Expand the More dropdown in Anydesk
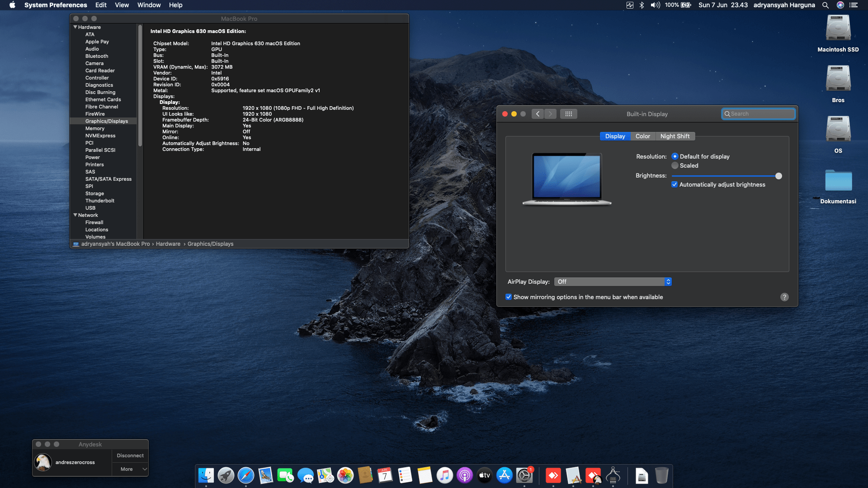Screen dimensions: 868x488 130,469
